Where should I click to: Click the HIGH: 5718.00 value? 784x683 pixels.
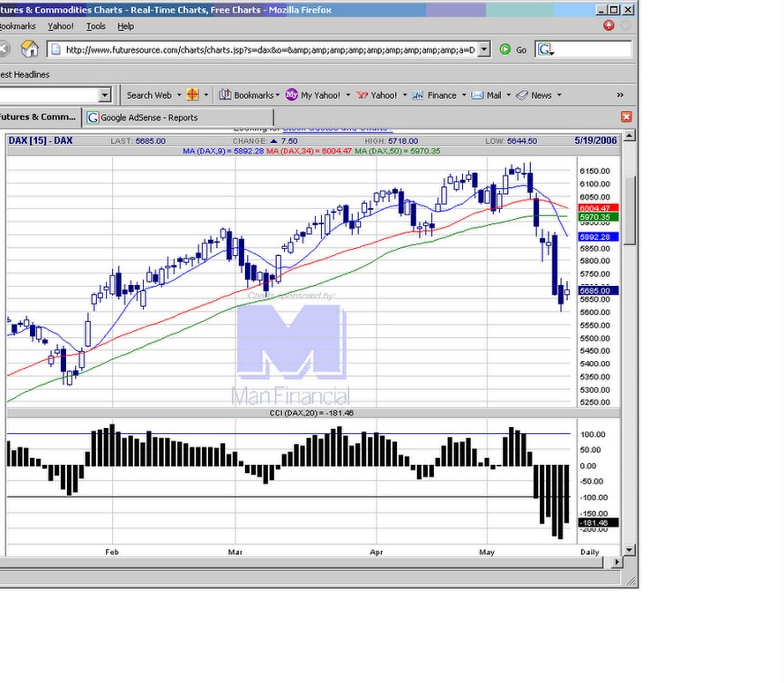pos(392,141)
